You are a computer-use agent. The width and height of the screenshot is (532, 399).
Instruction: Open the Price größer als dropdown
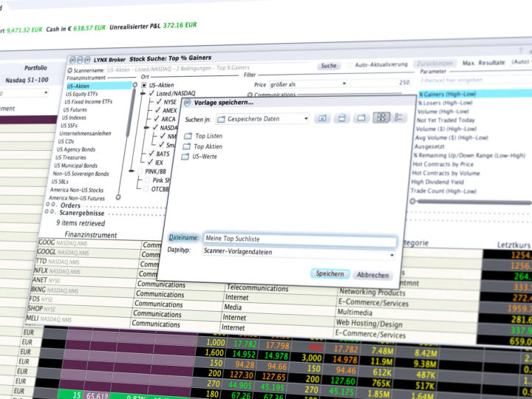point(307,83)
